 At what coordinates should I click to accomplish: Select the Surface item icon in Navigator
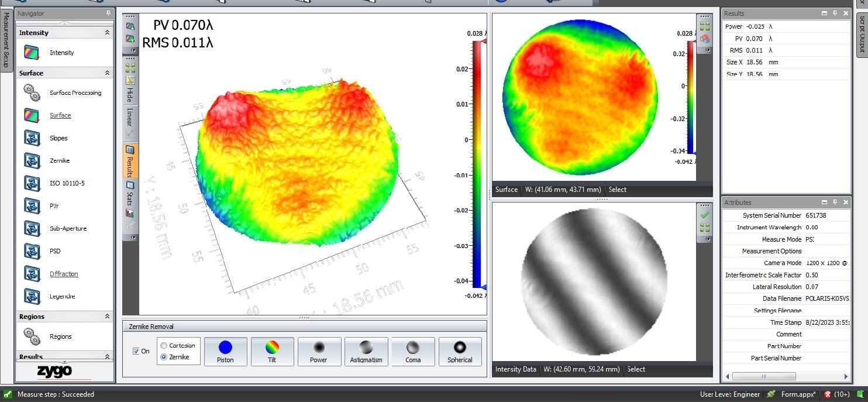(x=32, y=115)
